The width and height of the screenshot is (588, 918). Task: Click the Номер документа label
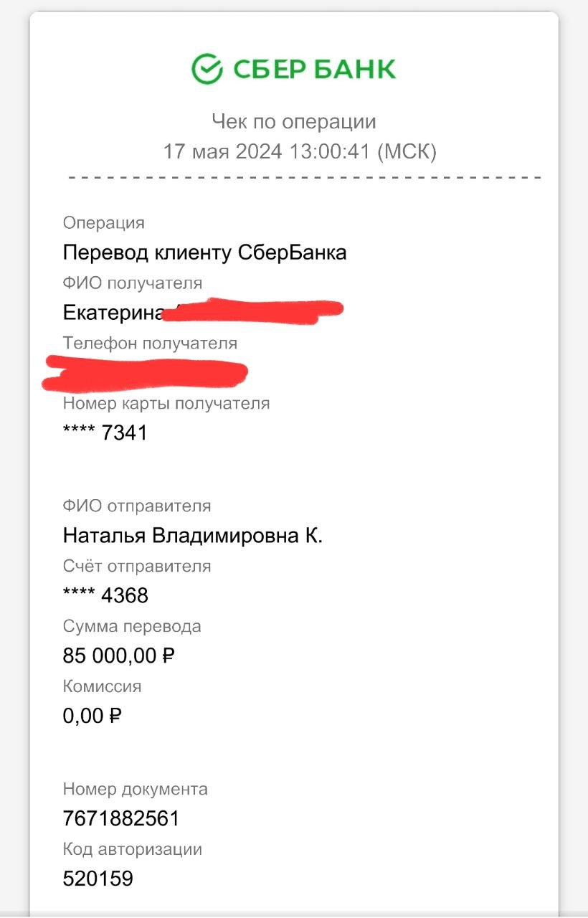point(136,789)
